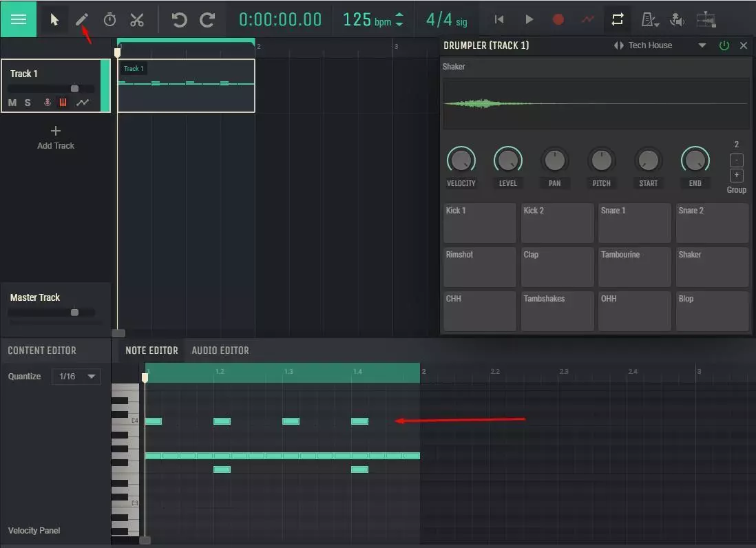756x548 pixels.
Task: Open the metronome settings icon
Action: 649,19
